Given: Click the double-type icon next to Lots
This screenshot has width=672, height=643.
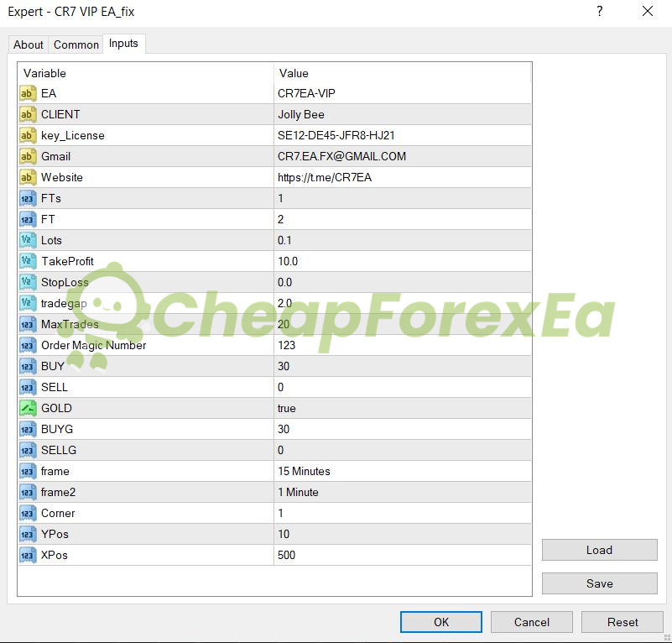Looking at the screenshot, I should click(28, 240).
